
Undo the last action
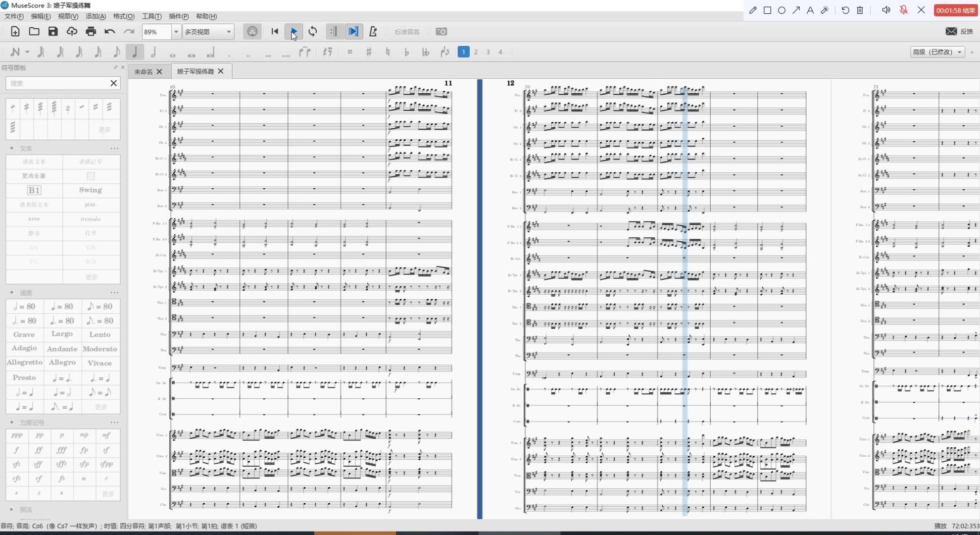(x=109, y=32)
